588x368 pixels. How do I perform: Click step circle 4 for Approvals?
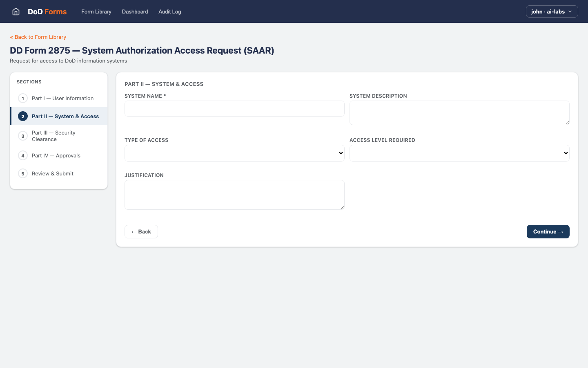click(22, 155)
